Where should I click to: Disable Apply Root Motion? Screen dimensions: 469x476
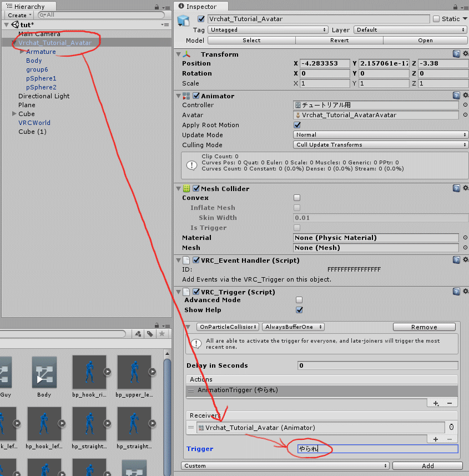coord(297,125)
